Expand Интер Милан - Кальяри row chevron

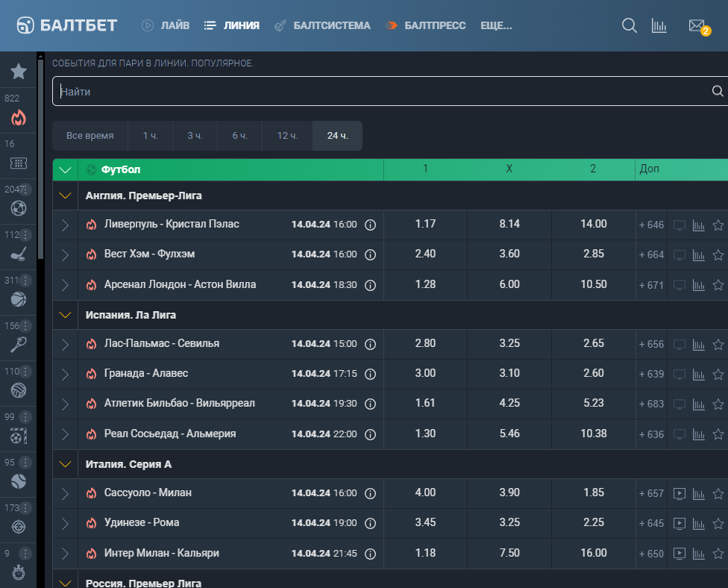[66, 554]
